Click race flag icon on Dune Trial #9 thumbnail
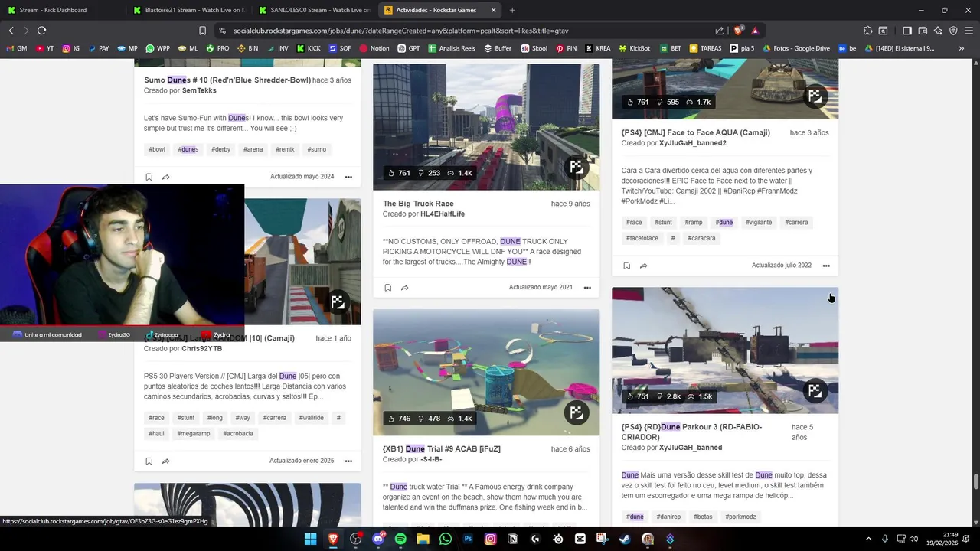Viewport: 980px width, 551px height. click(x=576, y=412)
